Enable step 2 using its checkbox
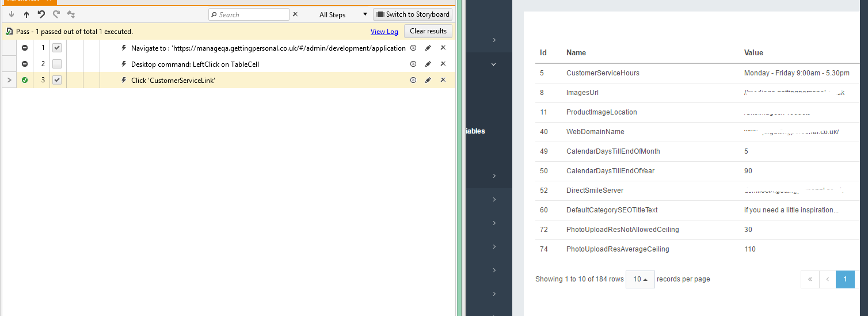The image size is (868, 316). click(57, 64)
